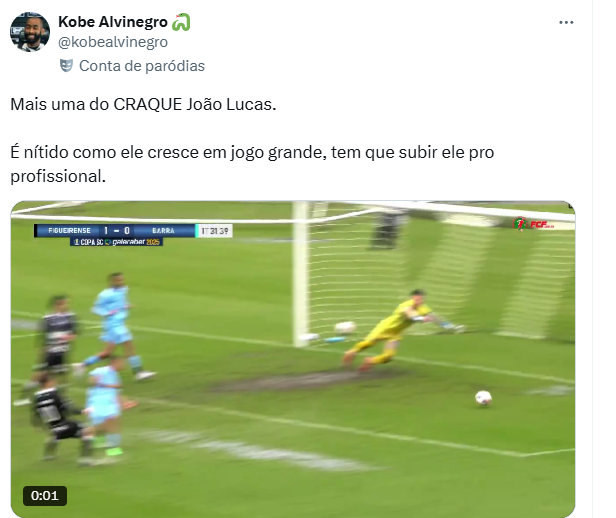Play the embedded football video
Screen dimensions: 616x518
click(x=293, y=359)
